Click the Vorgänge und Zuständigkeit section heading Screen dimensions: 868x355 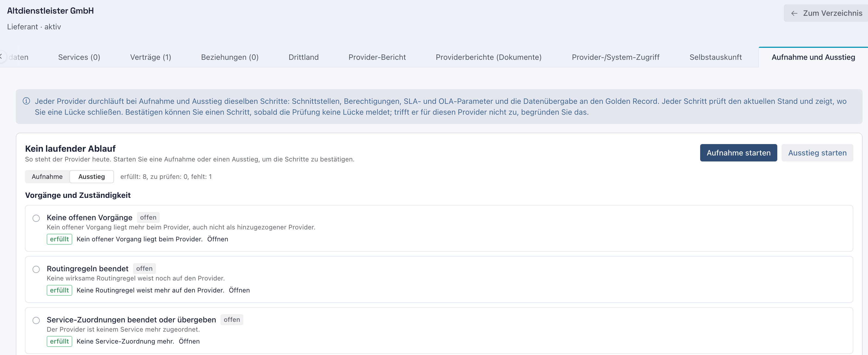[x=78, y=195]
